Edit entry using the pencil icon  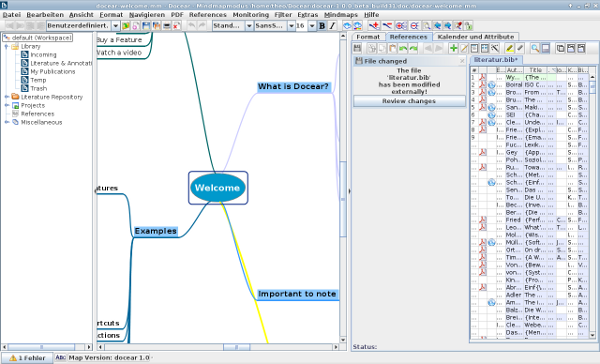point(464,48)
